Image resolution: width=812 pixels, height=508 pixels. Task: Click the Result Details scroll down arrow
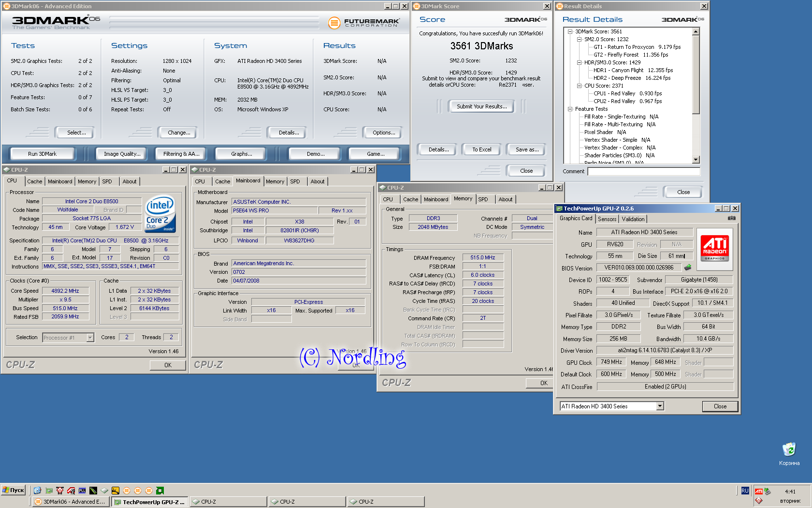[x=696, y=160]
